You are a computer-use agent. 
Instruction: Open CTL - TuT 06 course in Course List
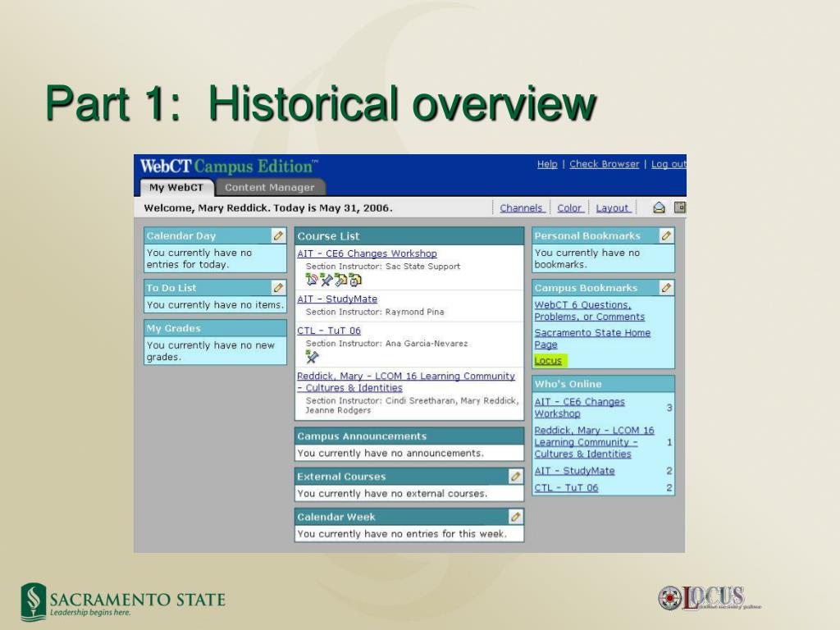pyautogui.click(x=329, y=331)
